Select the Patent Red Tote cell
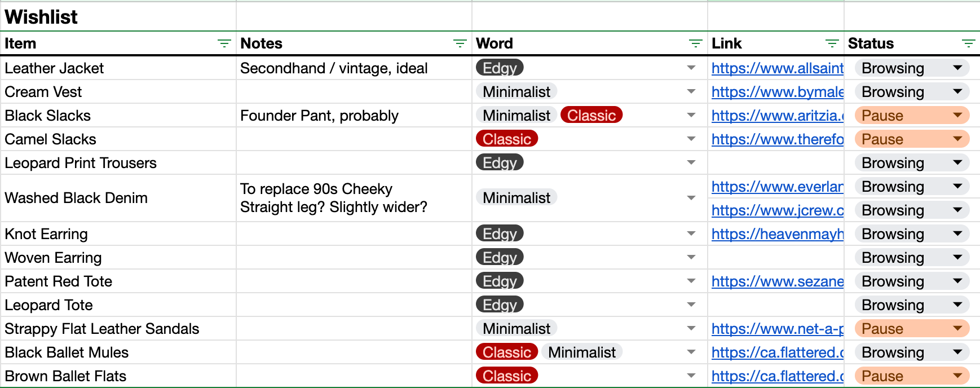The width and height of the screenshot is (980, 388). (118, 281)
